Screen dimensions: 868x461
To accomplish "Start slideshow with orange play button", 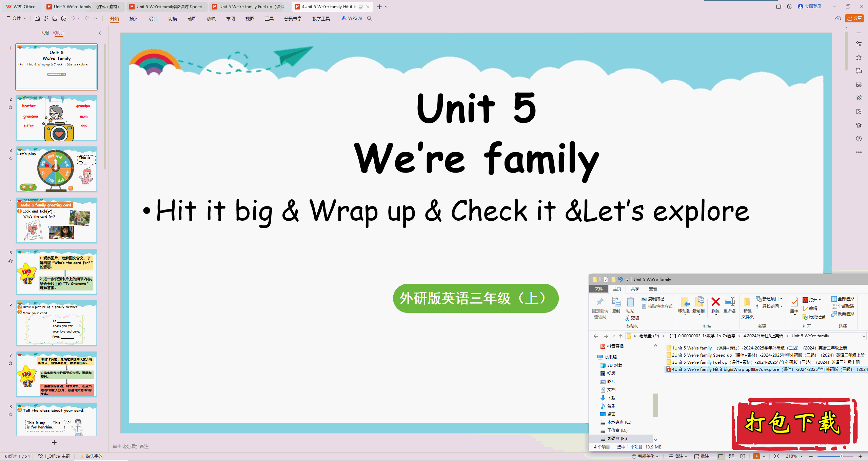I will pyautogui.click(x=756, y=456).
